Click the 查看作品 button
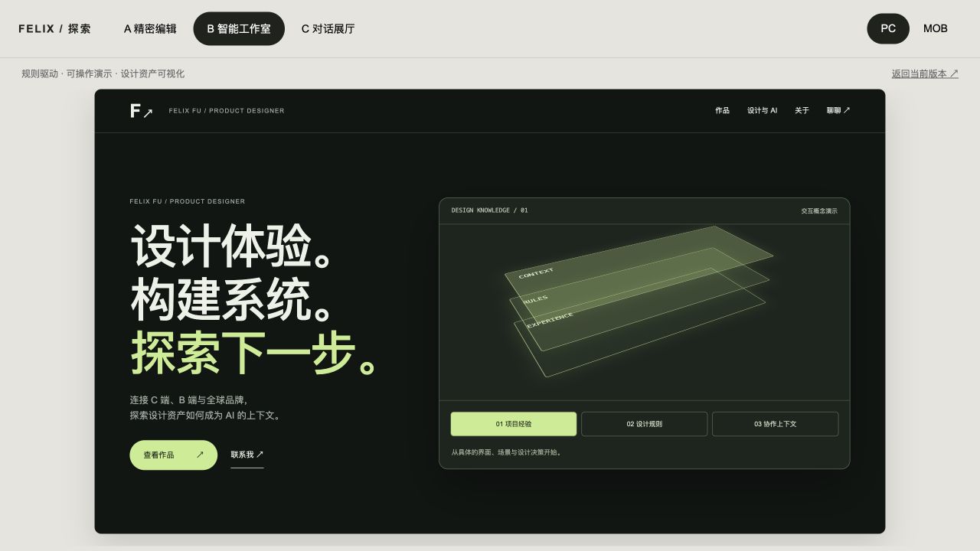The height and width of the screenshot is (551, 980). coord(174,455)
